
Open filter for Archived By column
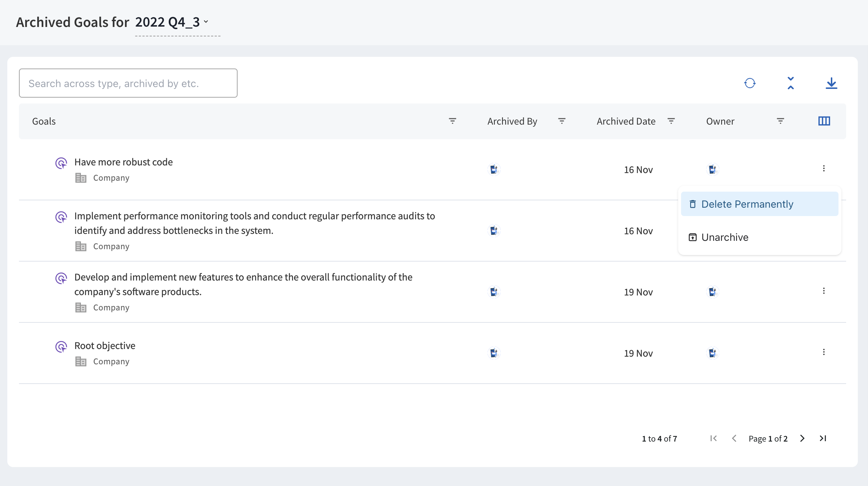(562, 121)
